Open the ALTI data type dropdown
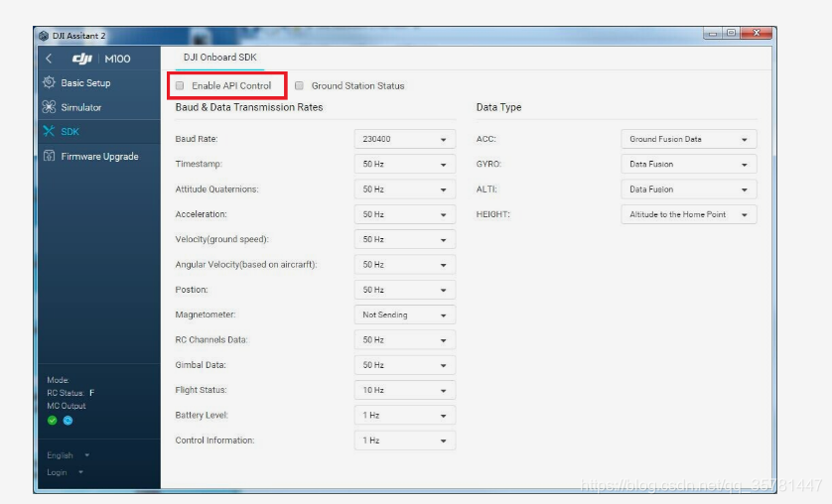This screenshot has height=504, width=832. point(688,189)
